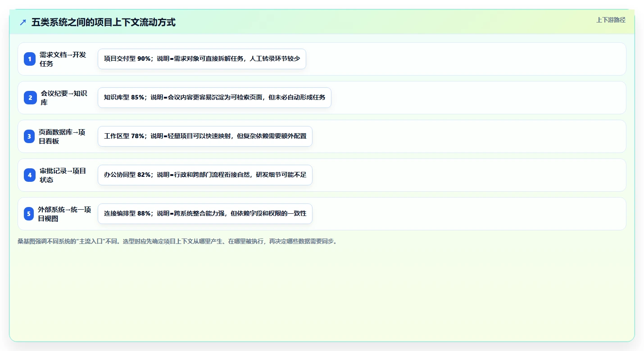644x351 pixels.
Task: Click the number 2 badge
Action: click(x=30, y=98)
